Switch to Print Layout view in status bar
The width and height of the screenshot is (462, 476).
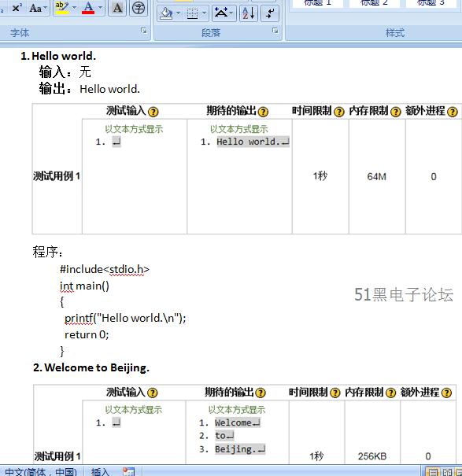point(433,472)
